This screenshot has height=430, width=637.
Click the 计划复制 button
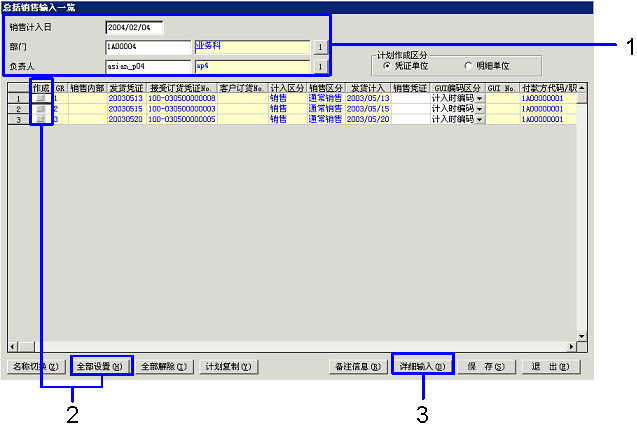[229, 367]
